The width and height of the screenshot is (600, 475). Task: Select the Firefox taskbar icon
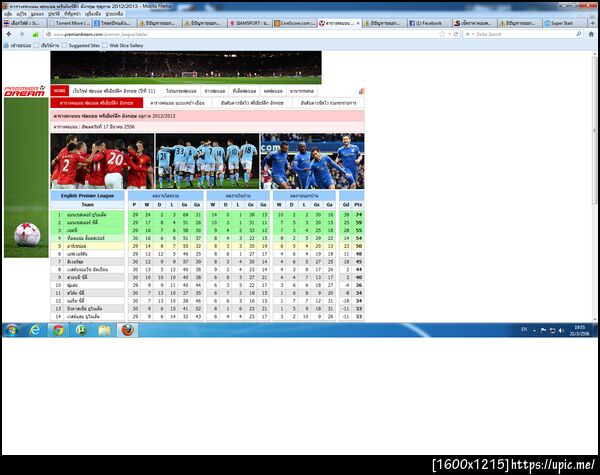[127, 330]
